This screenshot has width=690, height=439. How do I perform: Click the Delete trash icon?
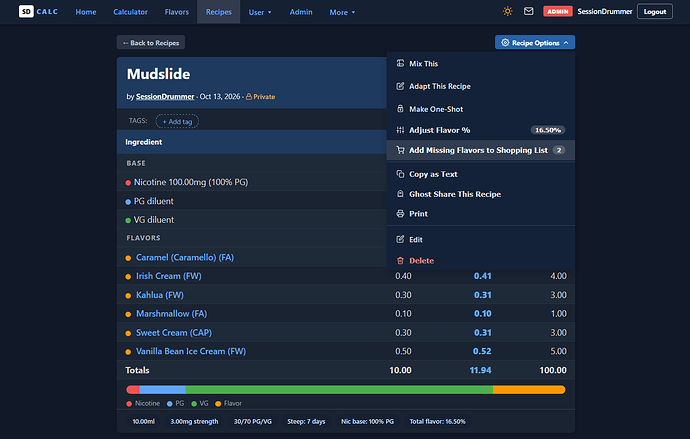[400, 260]
